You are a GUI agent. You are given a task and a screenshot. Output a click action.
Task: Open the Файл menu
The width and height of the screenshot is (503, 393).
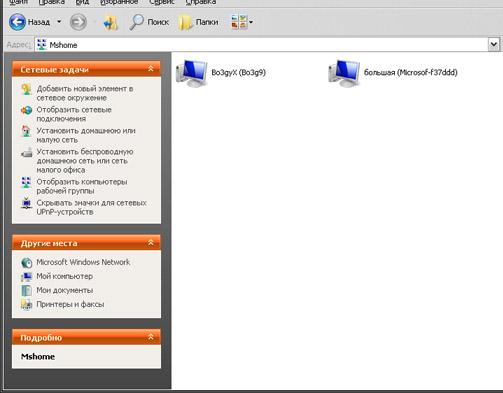[x=19, y=2]
